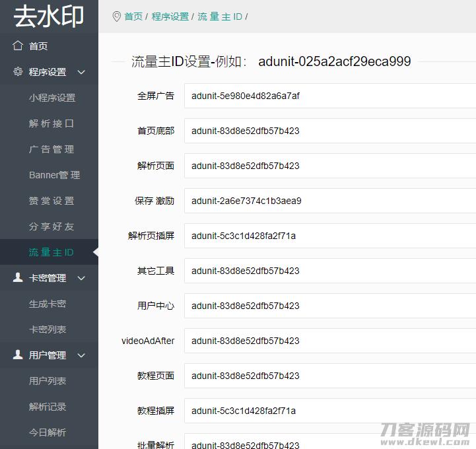Click the 保存 激励 input field

pos(330,201)
